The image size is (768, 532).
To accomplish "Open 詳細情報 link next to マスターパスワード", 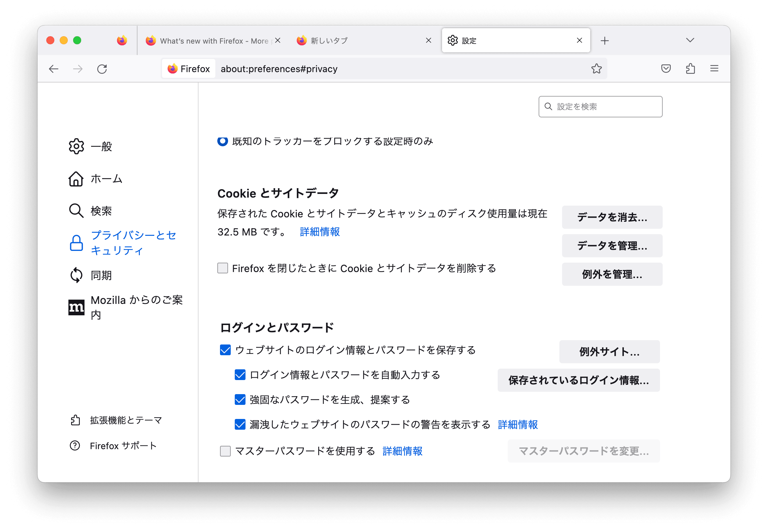I will (x=402, y=451).
